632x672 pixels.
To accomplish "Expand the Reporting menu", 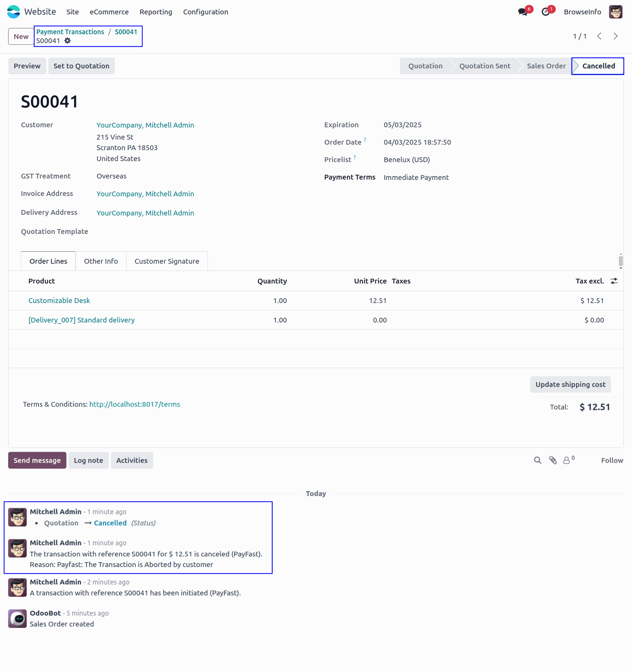I will 156,12.
